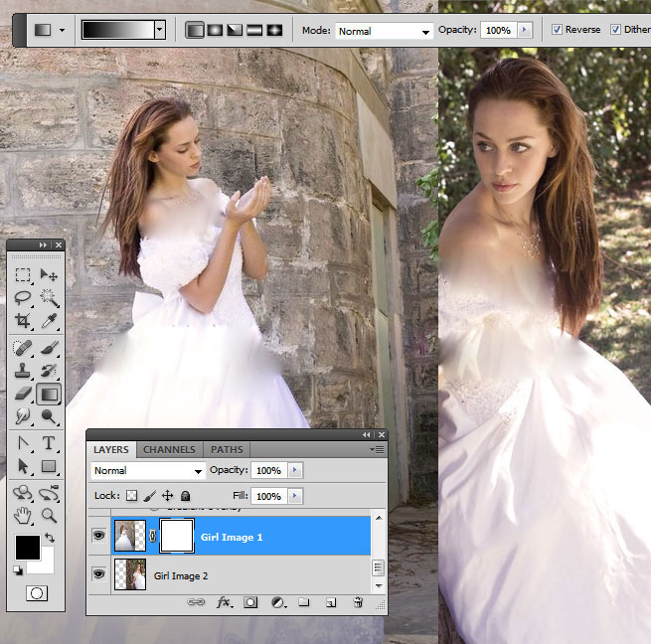
Task: Pick the Horizontal Type tool
Action: [x=48, y=443]
